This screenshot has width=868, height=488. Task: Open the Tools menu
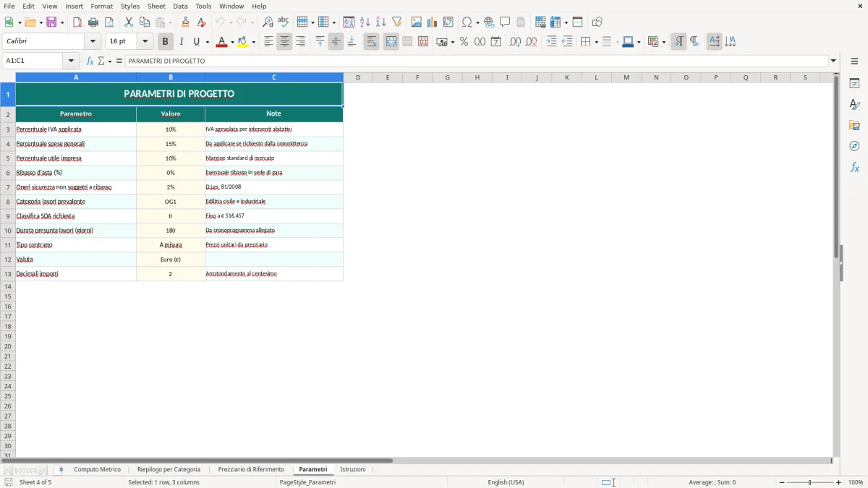(x=203, y=6)
